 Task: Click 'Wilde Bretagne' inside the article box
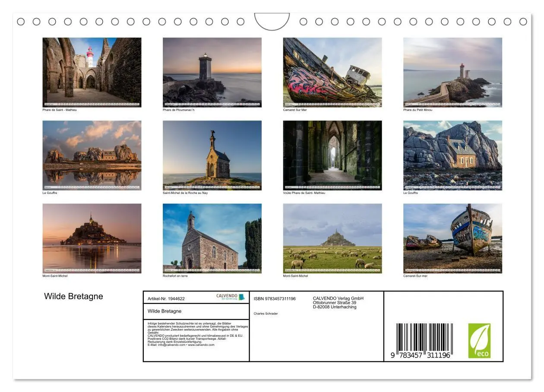tap(164, 311)
